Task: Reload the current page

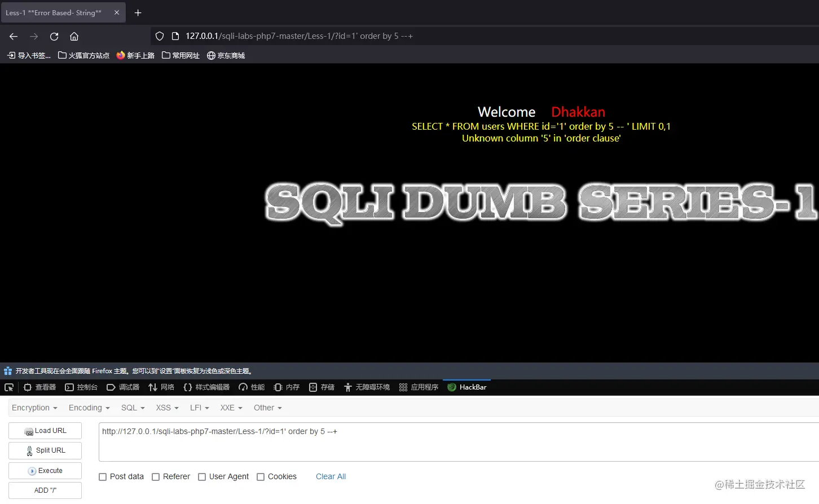Action: [x=54, y=36]
